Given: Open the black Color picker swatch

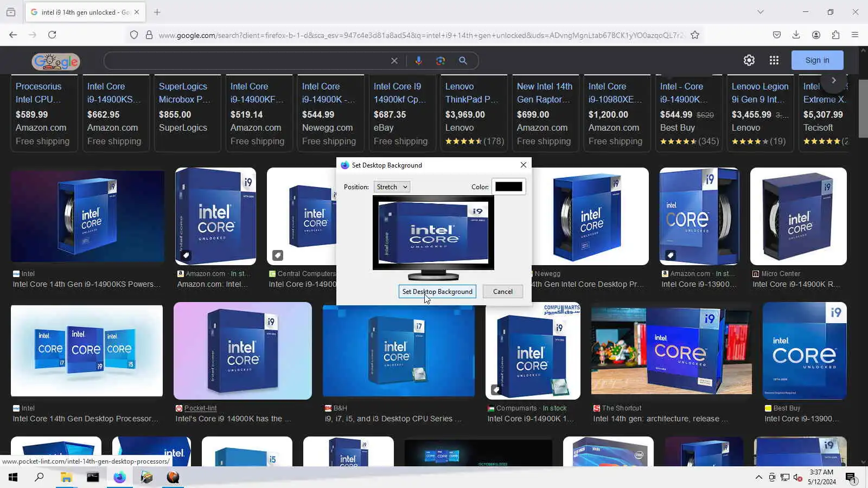Looking at the screenshot, I should point(508,187).
